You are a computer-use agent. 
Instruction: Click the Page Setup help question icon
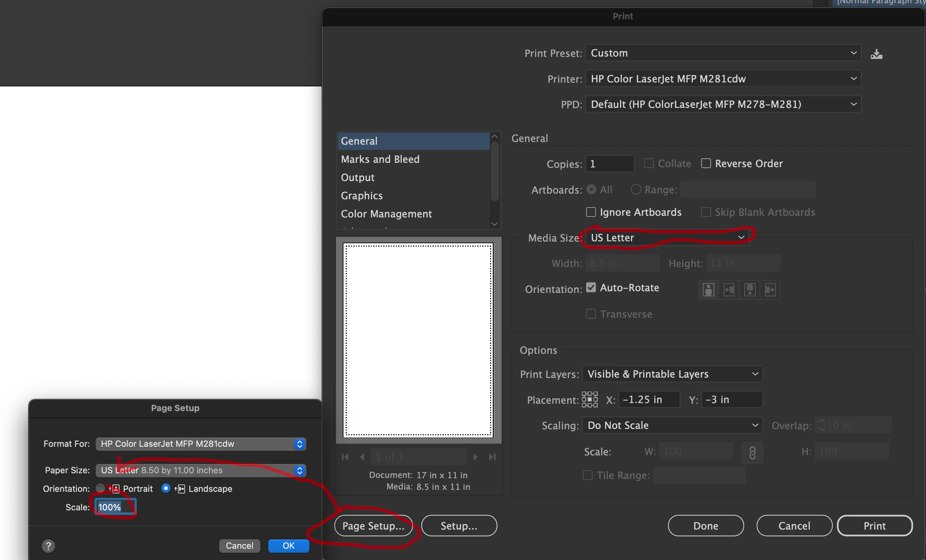coord(48,546)
